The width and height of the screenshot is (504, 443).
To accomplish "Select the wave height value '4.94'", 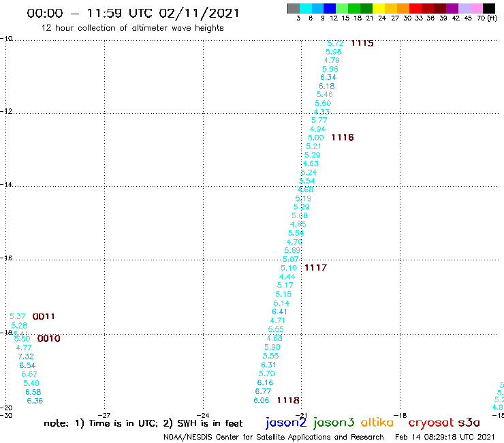I will click(x=317, y=129).
